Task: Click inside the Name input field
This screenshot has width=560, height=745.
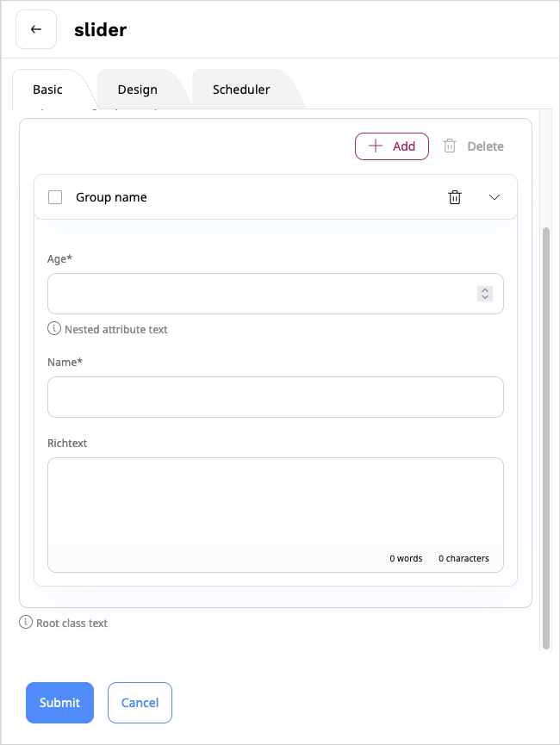Action: [275, 396]
